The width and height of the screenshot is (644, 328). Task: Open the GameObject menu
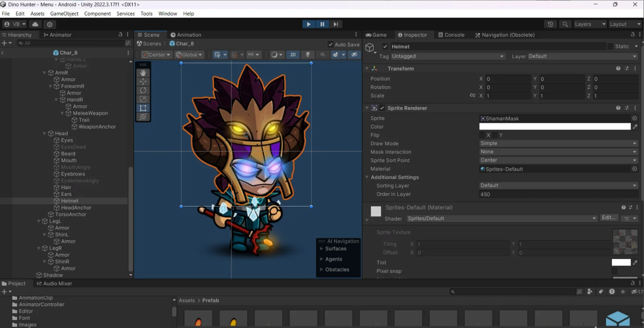tap(64, 14)
